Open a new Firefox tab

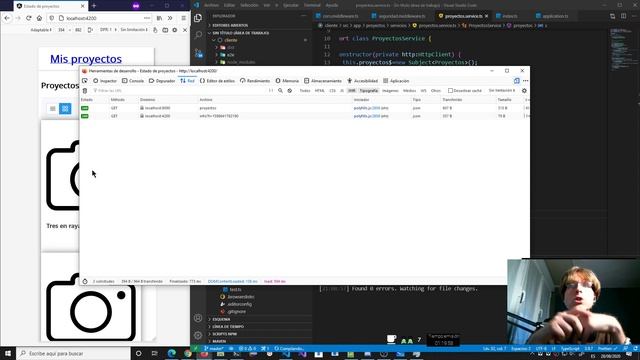pyautogui.click(x=94, y=6)
